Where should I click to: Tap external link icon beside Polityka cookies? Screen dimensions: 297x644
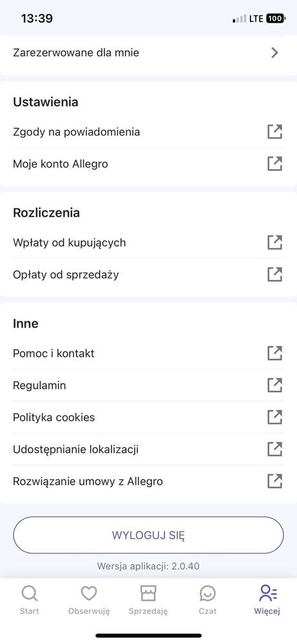(x=275, y=418)
